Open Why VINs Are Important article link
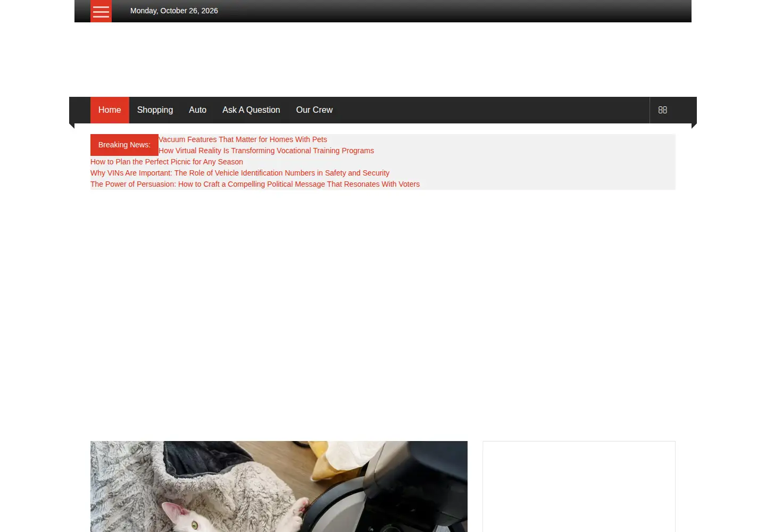This screenshot has width=766, height=532. pyautogui.click(x=240, y=173)
